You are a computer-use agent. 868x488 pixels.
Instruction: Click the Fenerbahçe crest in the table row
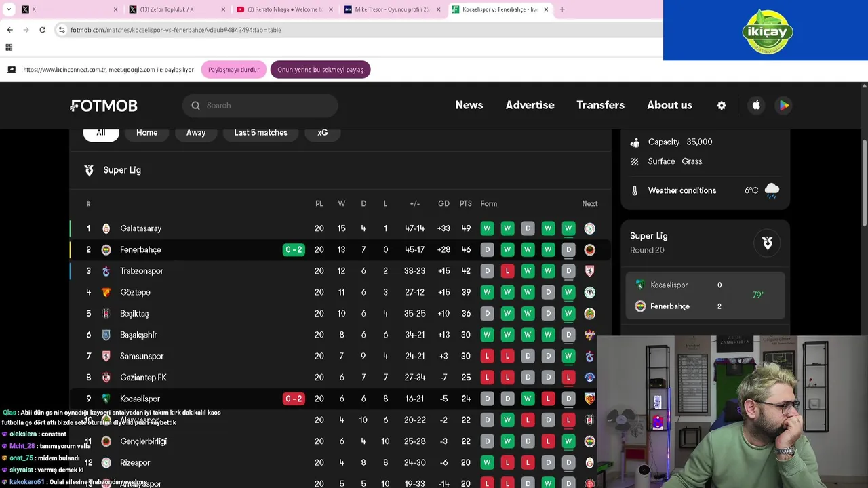pos(106,250)
